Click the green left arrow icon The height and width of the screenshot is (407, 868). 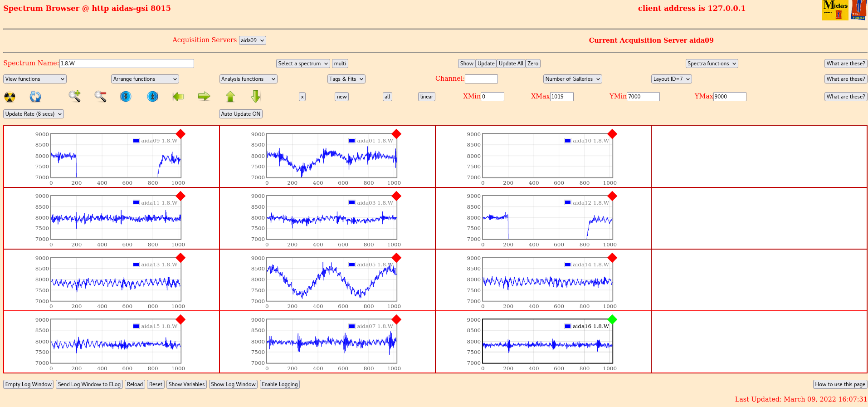[178, 96]
